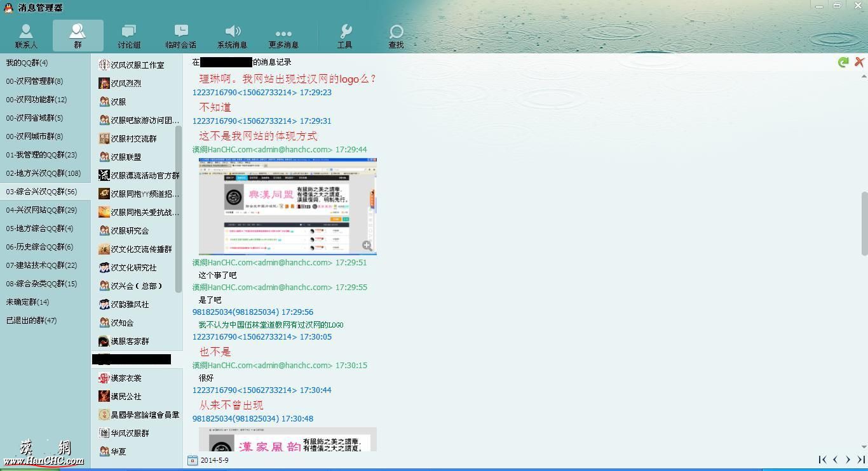This screenshot has width=868, height=471.
Task: Open 更多消息 more messages
Action: [x=283, y=36]
